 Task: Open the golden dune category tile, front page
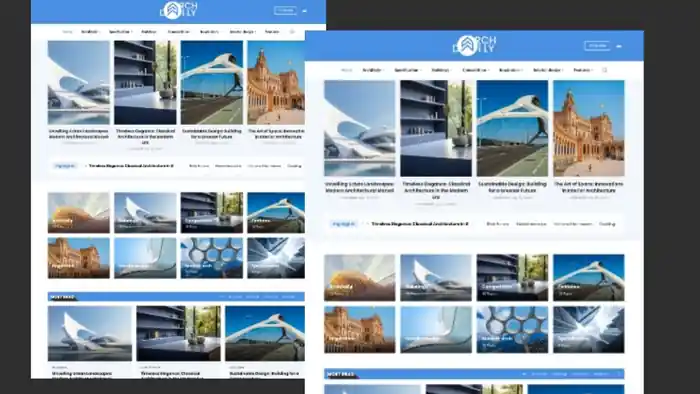click(x=359, y=278)
